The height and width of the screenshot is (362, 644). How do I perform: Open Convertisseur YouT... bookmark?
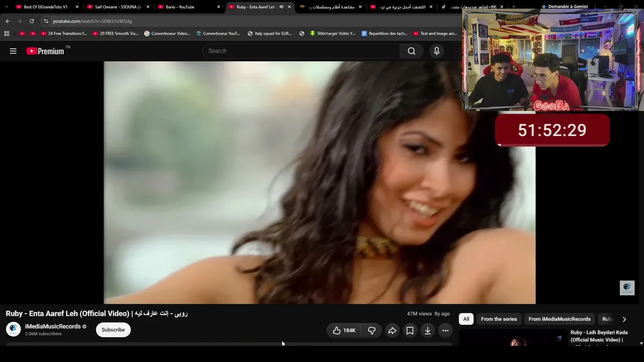pyautogui.click(x=218, y=34)
